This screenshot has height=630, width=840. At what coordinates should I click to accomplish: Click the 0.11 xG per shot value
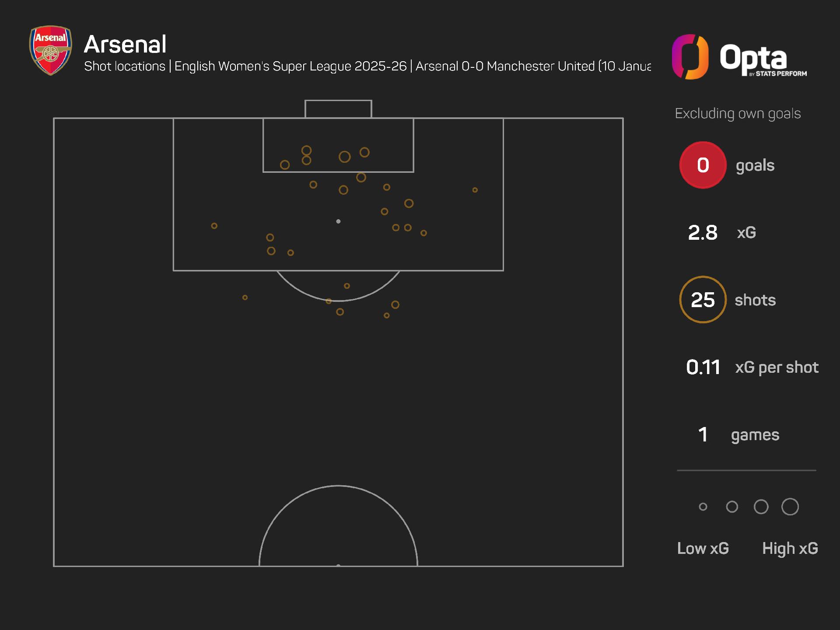tap(703, 367)
